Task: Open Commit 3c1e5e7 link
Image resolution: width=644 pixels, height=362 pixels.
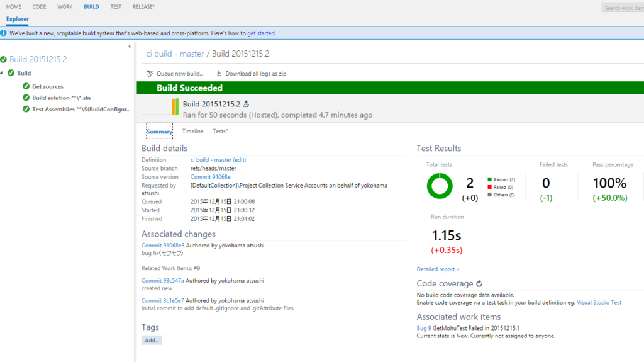Action: click(163, 301)
